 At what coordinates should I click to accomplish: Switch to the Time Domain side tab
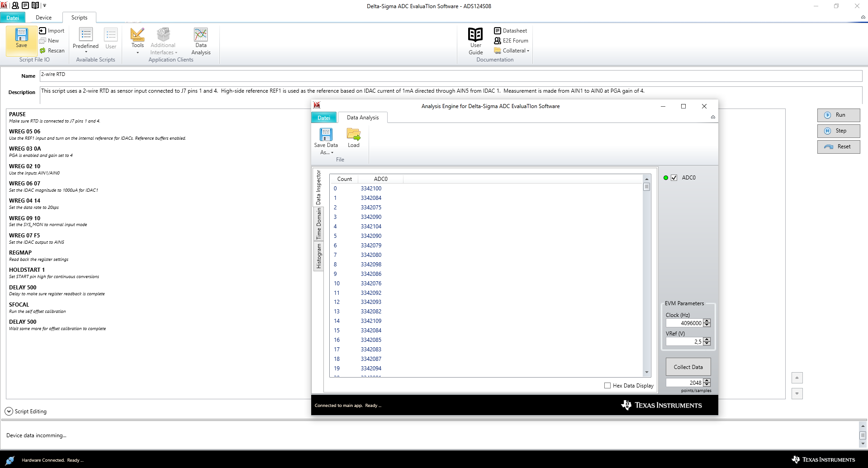coord(318,224)
